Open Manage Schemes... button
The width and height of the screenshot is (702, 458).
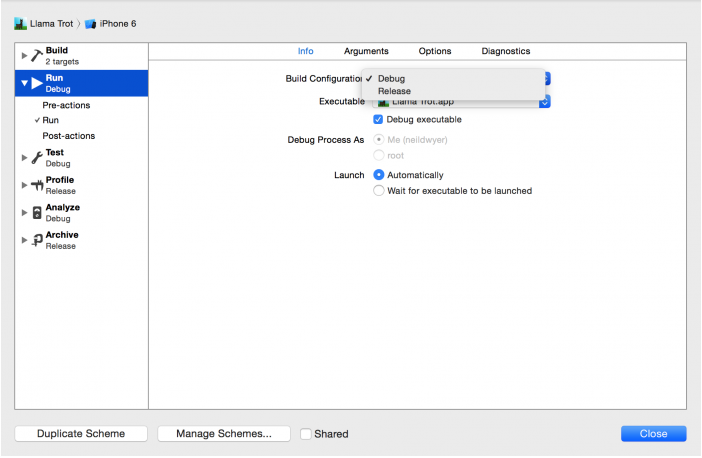tap(224, 433)
